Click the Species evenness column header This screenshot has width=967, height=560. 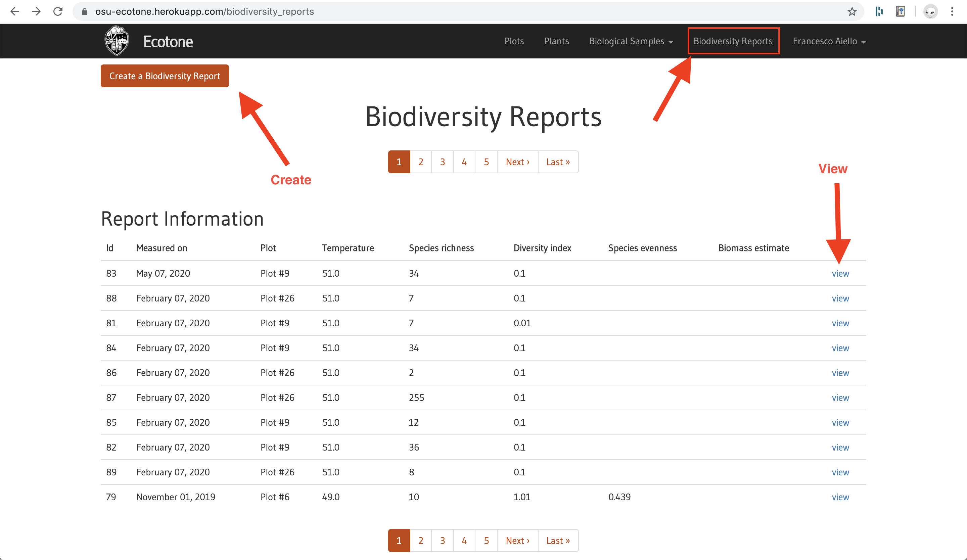(x=642, y=248)
